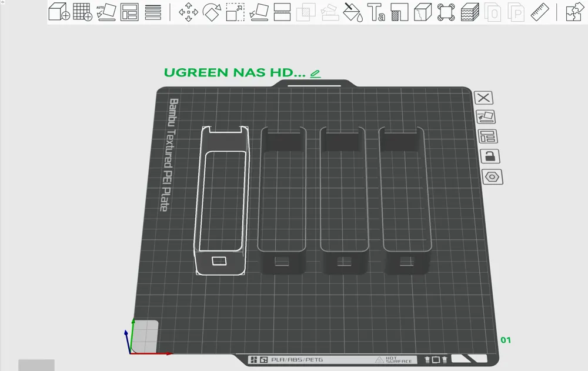Click the Add model cube icon
The image size is (588, 371).
[x=59, y=12]
